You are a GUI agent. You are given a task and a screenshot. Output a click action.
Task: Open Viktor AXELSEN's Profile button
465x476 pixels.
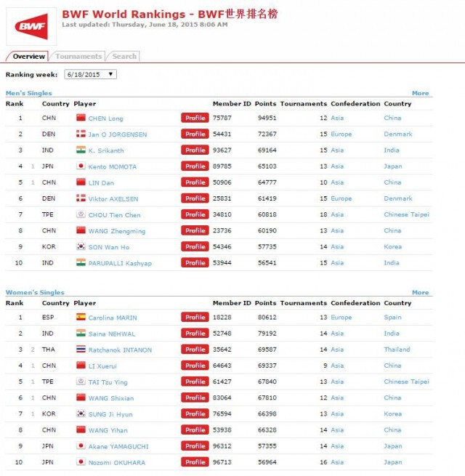[195, 198]
